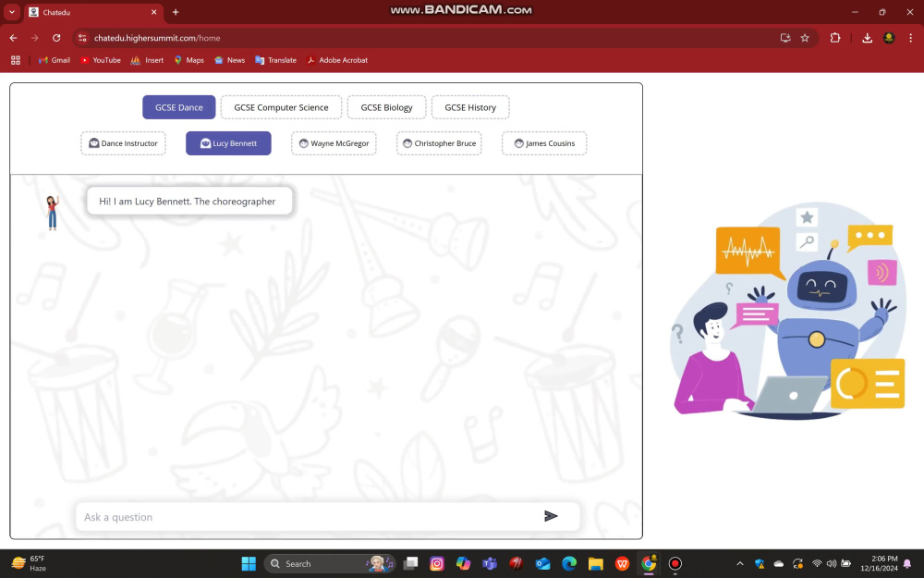View site information icon in address bar
924x578 pixels.
coord(82,38)
